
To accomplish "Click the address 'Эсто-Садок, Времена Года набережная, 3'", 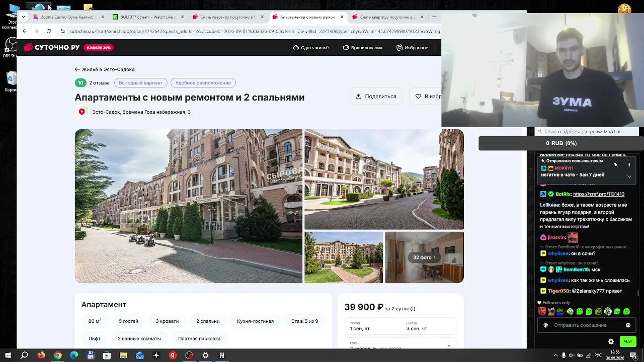I will click(x=141, y=112).
